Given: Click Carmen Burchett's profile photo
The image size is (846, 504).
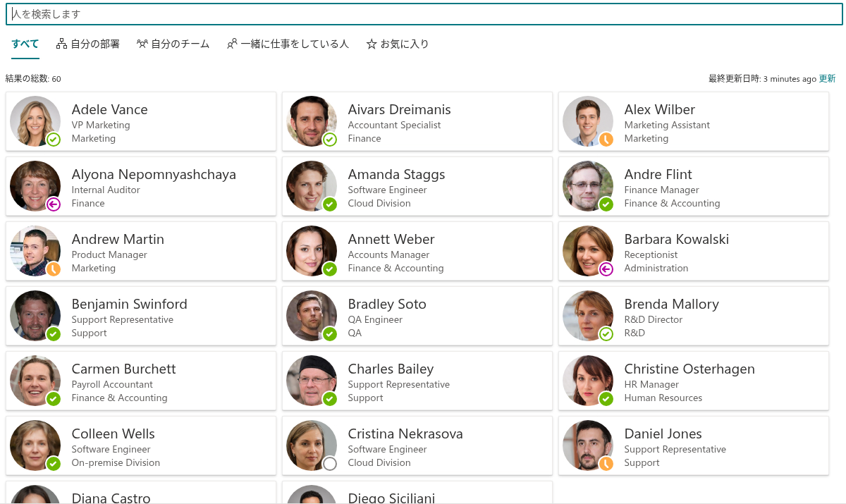Looking at the screenshot, I should click(35, 381).
